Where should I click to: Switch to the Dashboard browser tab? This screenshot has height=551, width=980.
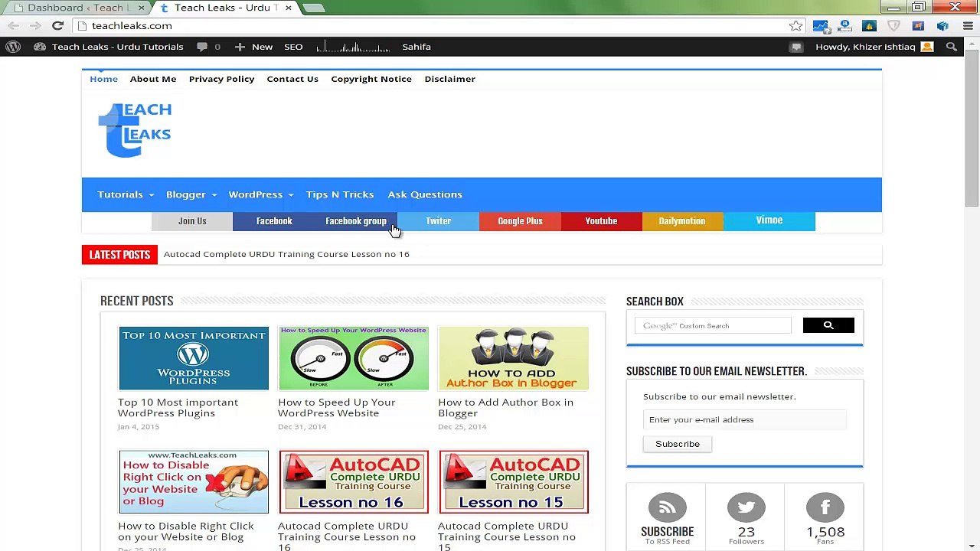click(x=75, y=8)
